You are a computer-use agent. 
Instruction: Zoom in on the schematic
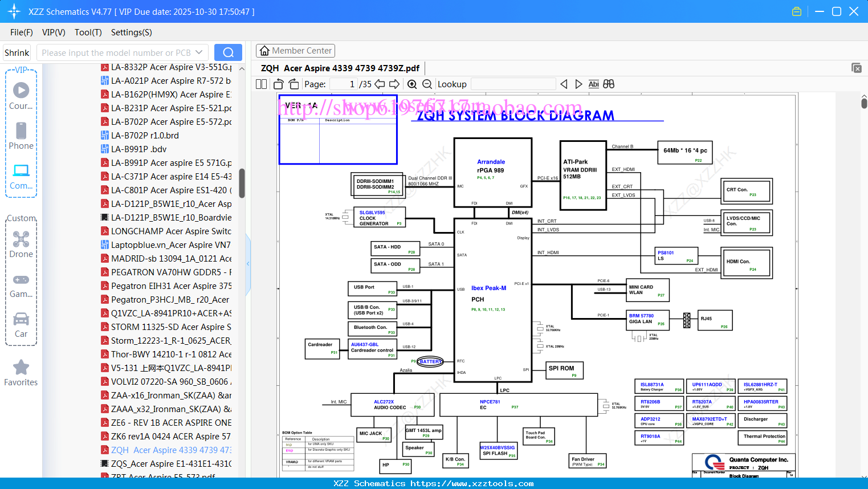click(x=412, y=84)
